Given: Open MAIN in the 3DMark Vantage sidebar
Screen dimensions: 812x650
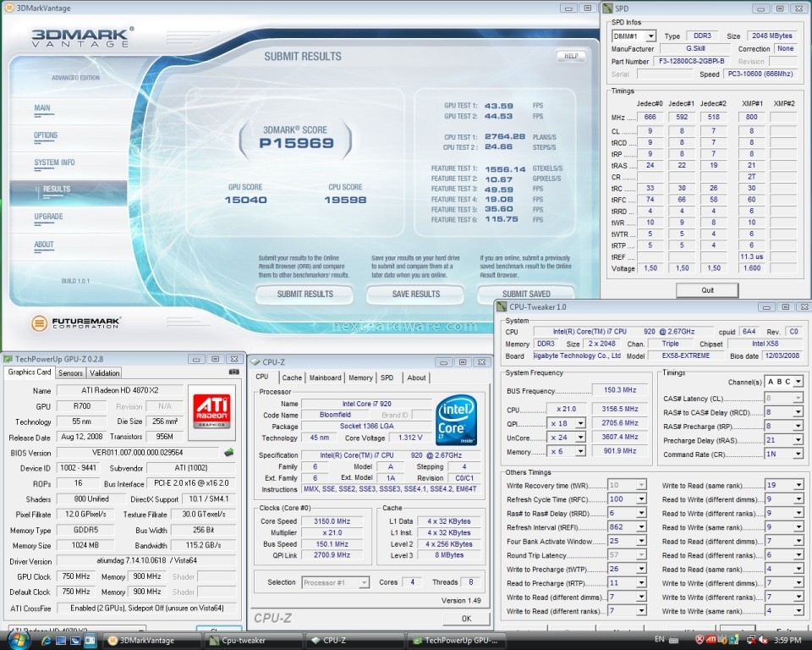Looking at the screenshot, I should pos(42,107).
